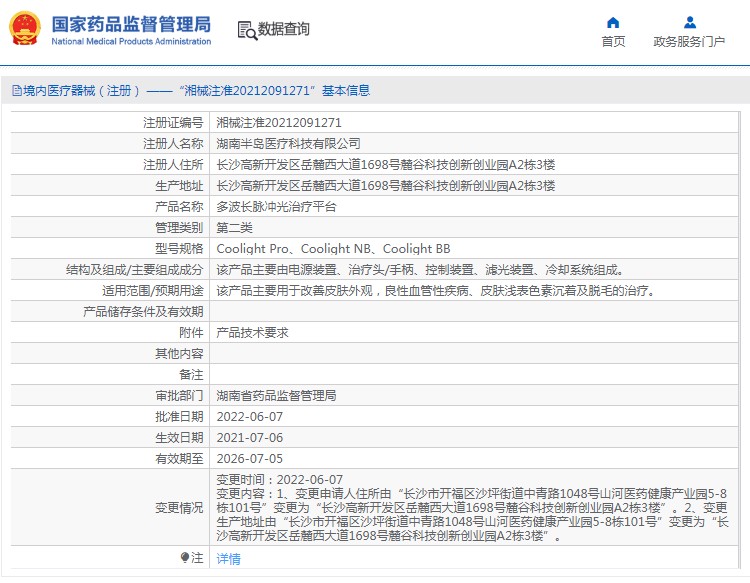Image resolution: width=750 pixels, height=583 pixels.
Task: Click the lightbulb icon beside 注
Action: coord(185,558)
